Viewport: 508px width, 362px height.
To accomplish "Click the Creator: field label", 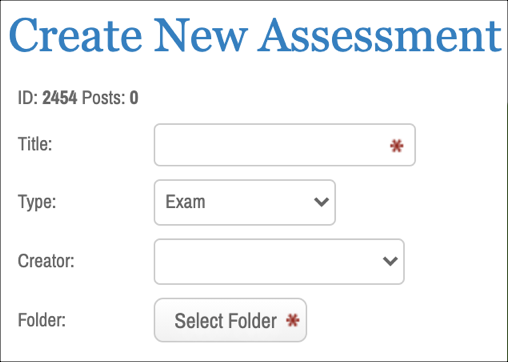I will click(46, 261).
